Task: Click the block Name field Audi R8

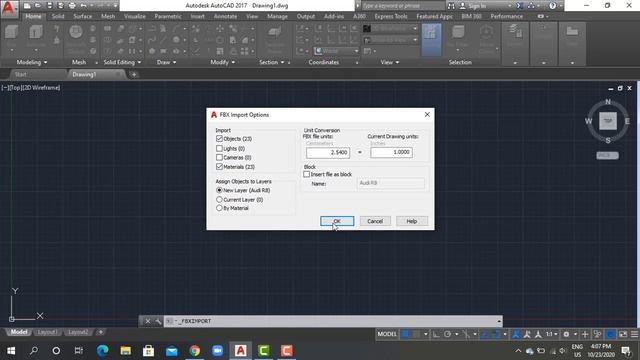Action: (x=391, y=183)
